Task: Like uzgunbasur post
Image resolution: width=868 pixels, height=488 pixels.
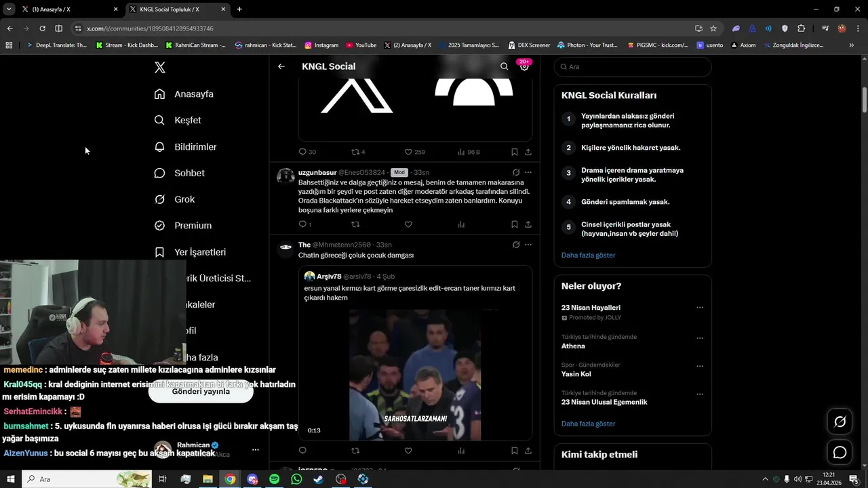Action: click(408, 224)
